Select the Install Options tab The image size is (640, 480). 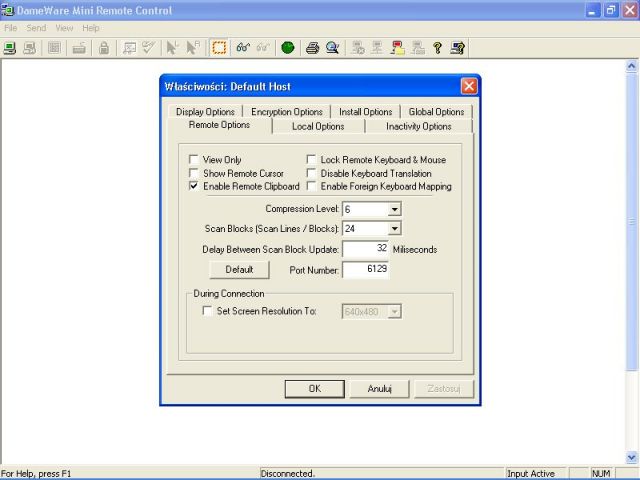[365, 111]
